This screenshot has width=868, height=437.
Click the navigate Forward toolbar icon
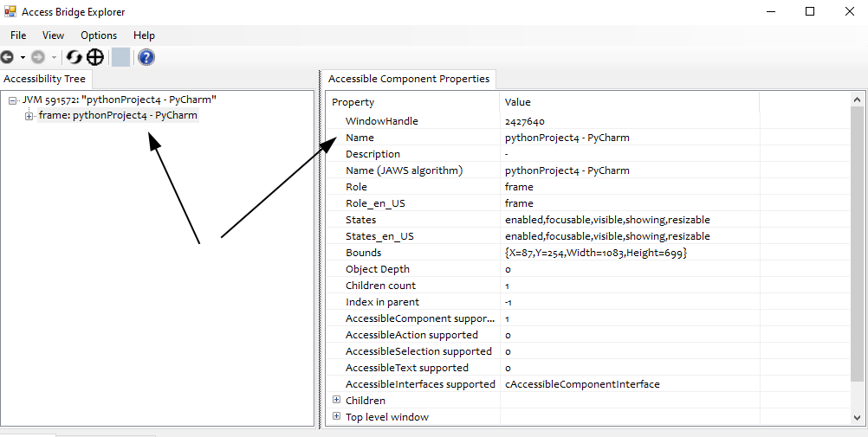pyautogui.click(x=37, y=57)
